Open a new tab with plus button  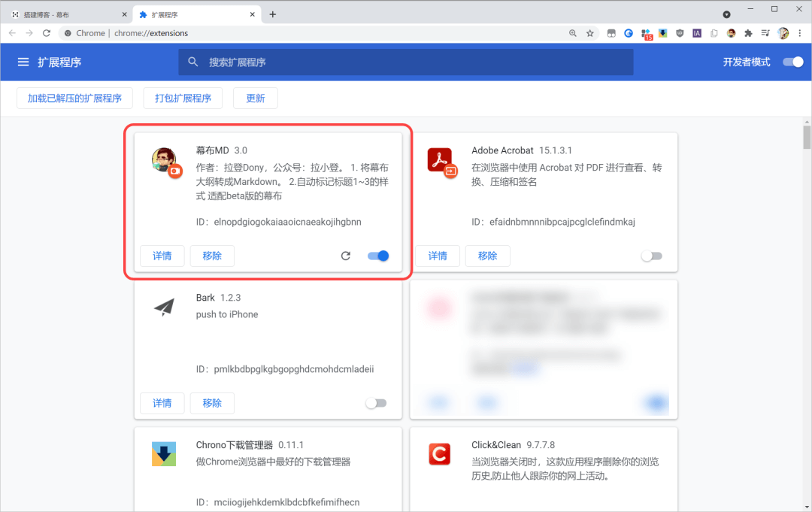tap(272, 14)
